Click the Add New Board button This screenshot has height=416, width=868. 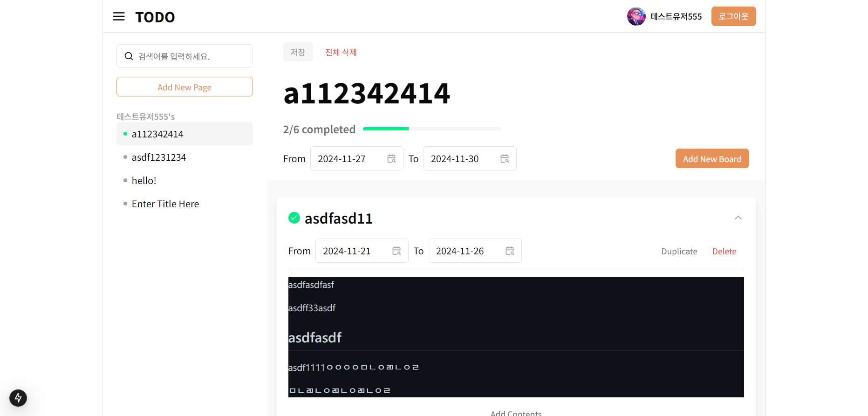(712, 159)
